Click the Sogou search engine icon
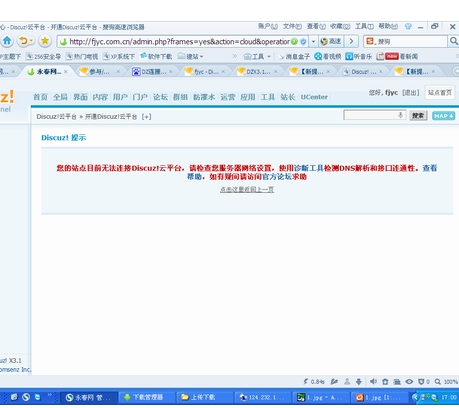459x408 pixels. 370,41
